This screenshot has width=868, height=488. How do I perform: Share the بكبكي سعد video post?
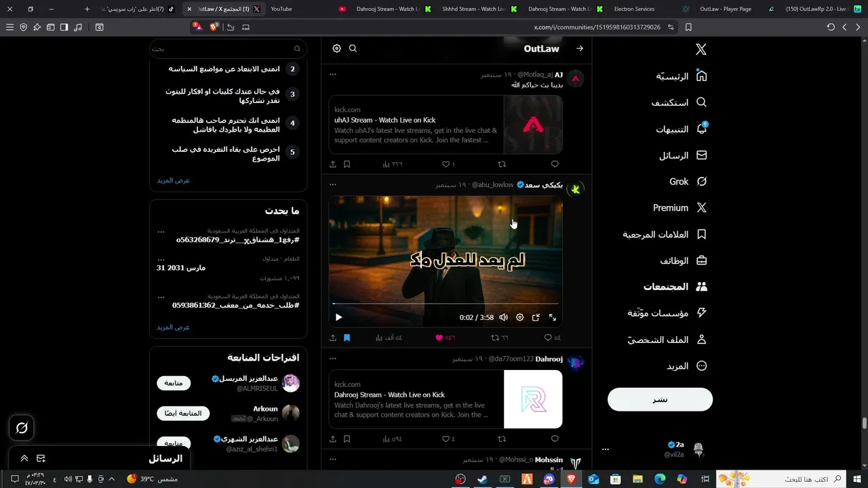pyautogui.click(x=333, y=338)
